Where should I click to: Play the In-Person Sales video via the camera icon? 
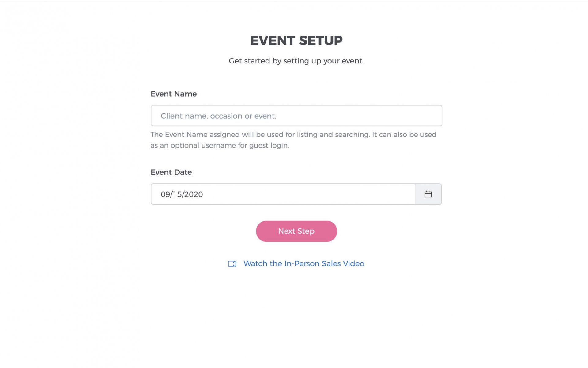(232, 264)
